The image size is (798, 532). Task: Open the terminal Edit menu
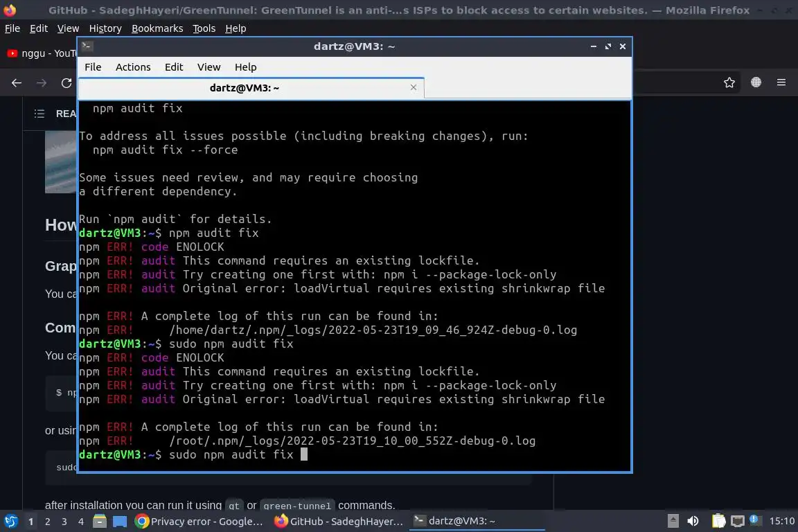(x=174, y=67)
